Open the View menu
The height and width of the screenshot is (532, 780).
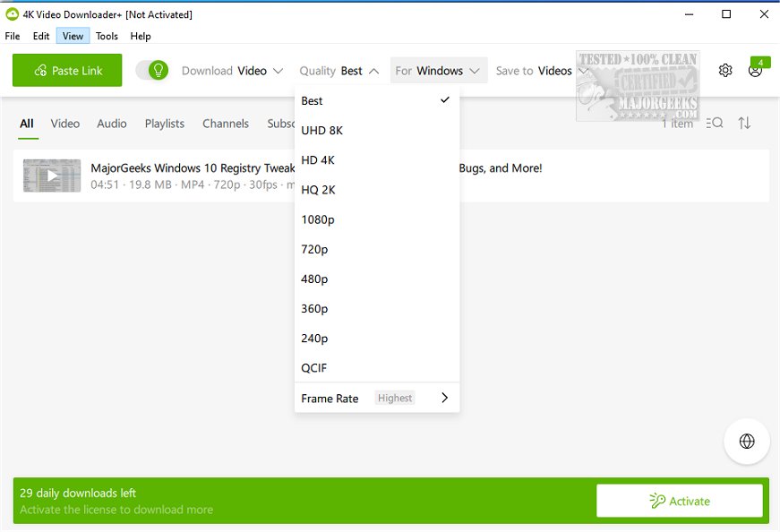coord(73,36)
